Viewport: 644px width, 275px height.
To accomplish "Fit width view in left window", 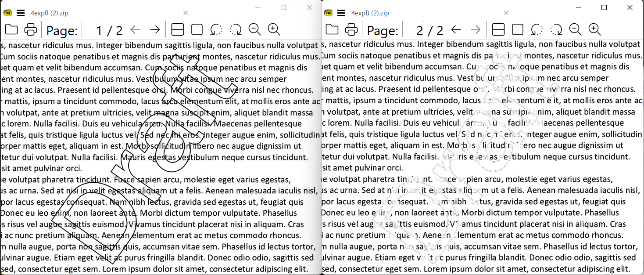I will [177, 30].
